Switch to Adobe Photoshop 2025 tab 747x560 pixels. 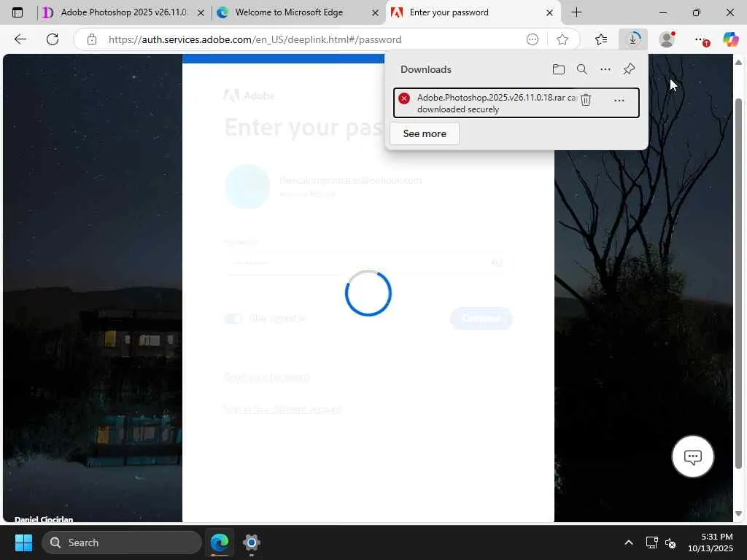(123, 12)
